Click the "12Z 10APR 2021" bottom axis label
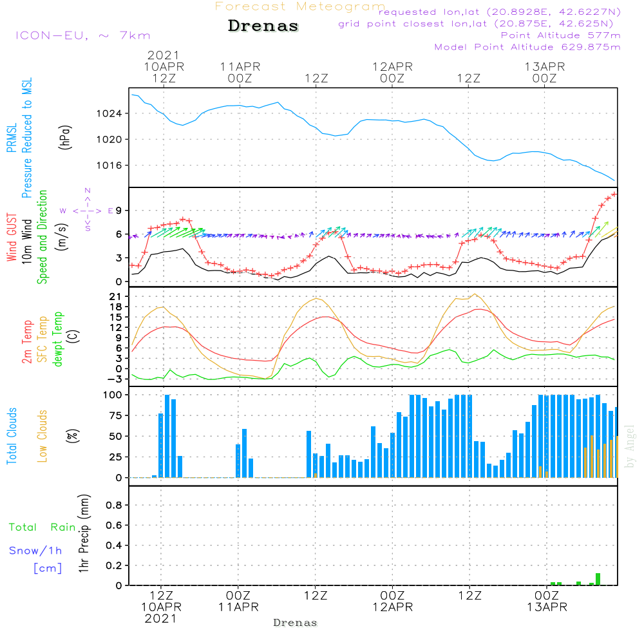Viewport: 644px width, 644px height. click(161, 607)
